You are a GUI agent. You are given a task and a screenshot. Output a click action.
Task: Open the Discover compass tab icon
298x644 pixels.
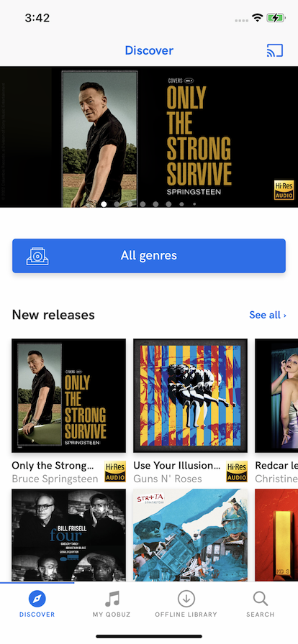coord(37,599)
